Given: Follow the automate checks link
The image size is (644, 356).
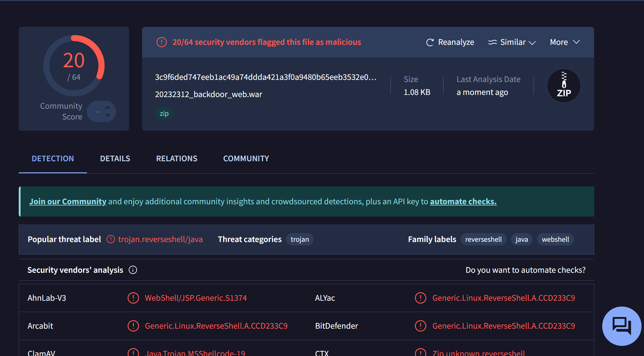Looking at the screenshot, I should (463, 201).
